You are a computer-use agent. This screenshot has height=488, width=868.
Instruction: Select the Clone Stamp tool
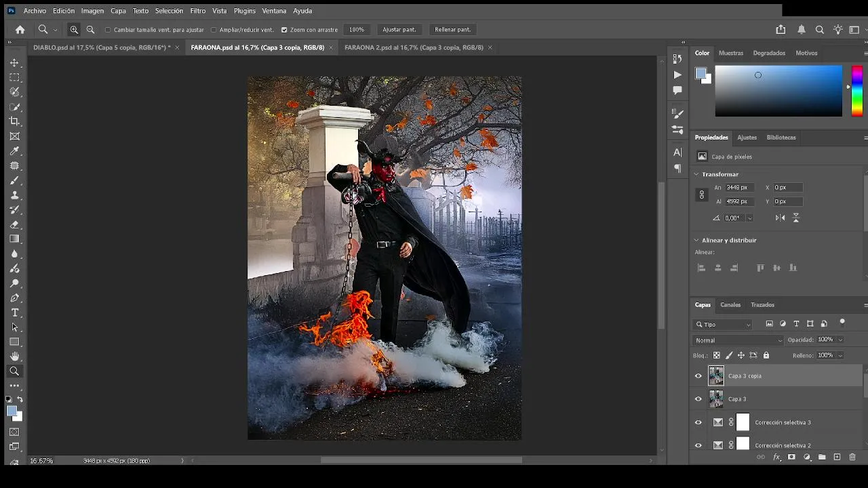coord(14,195)
